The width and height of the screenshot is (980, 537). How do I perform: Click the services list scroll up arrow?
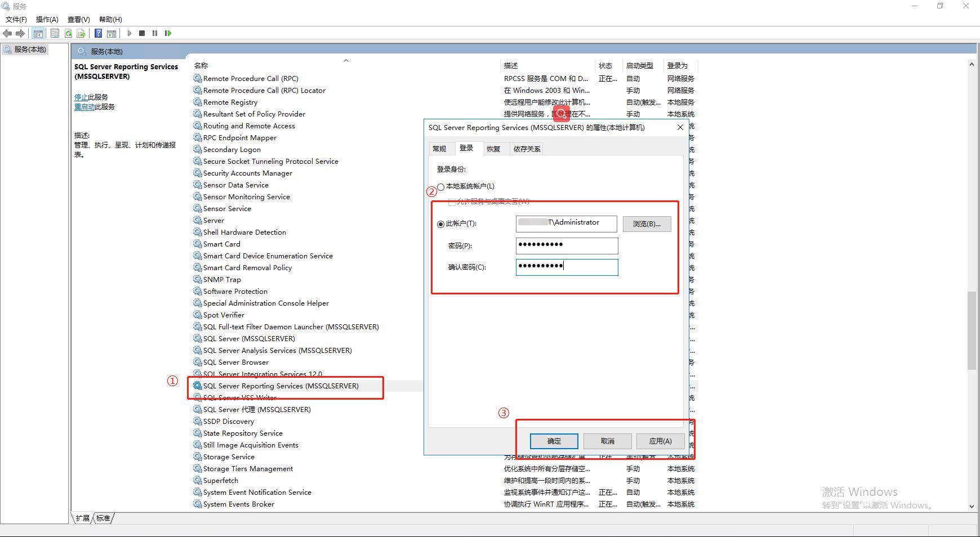pyautogui.click(x=972, y=65)
